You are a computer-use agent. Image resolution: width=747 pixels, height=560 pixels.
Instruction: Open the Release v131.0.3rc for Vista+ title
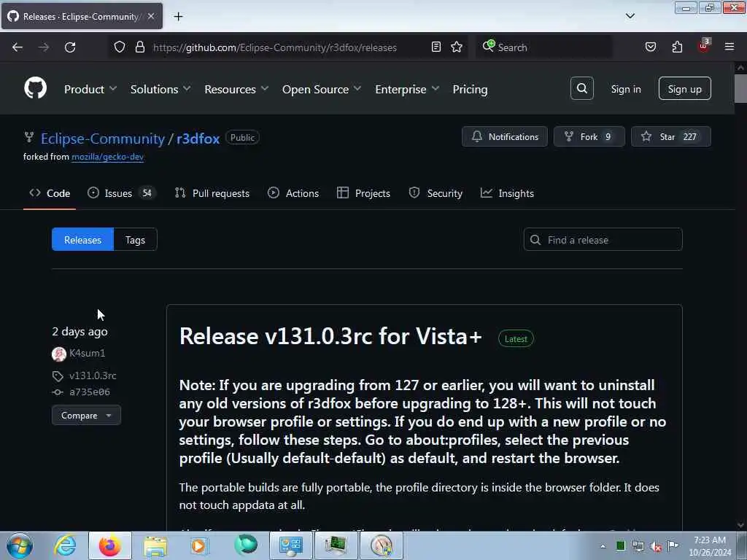coord(330,336)
